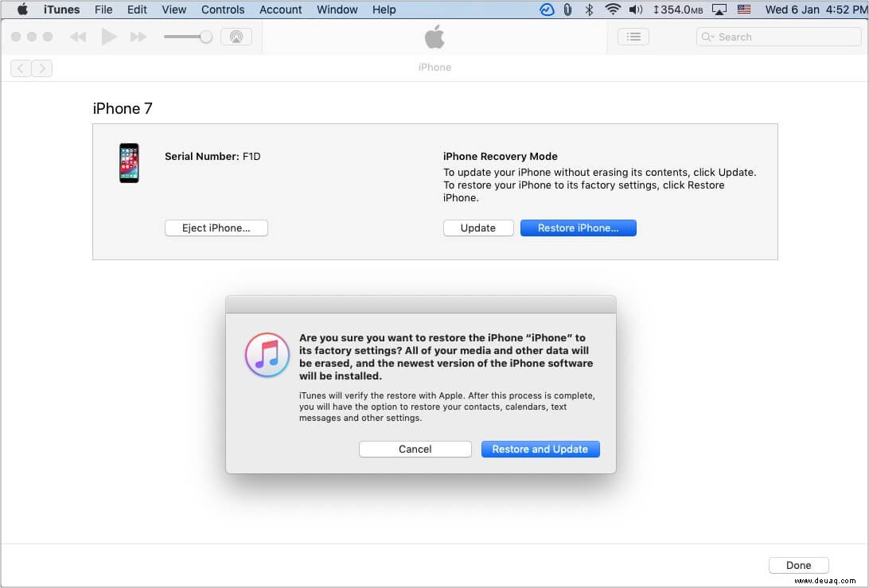Click the Bluetooth menu bar icon
The width and height of the screenshot is (869, 588).
pyautogui.click(x=589, y=10)
